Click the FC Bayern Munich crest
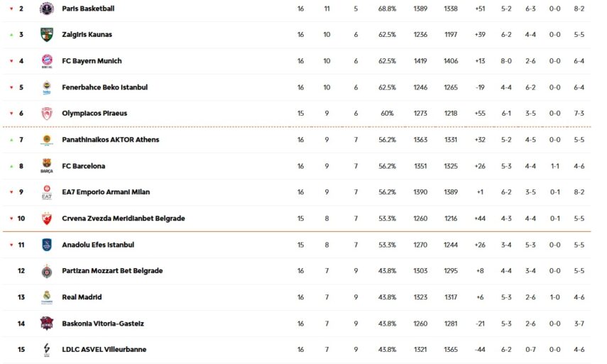The width and height of the screenshot is (607, 364). tap(47, 61)
